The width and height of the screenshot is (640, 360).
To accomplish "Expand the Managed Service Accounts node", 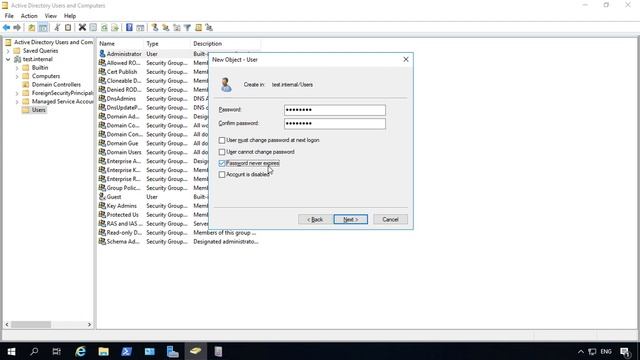I will point(17,102).
